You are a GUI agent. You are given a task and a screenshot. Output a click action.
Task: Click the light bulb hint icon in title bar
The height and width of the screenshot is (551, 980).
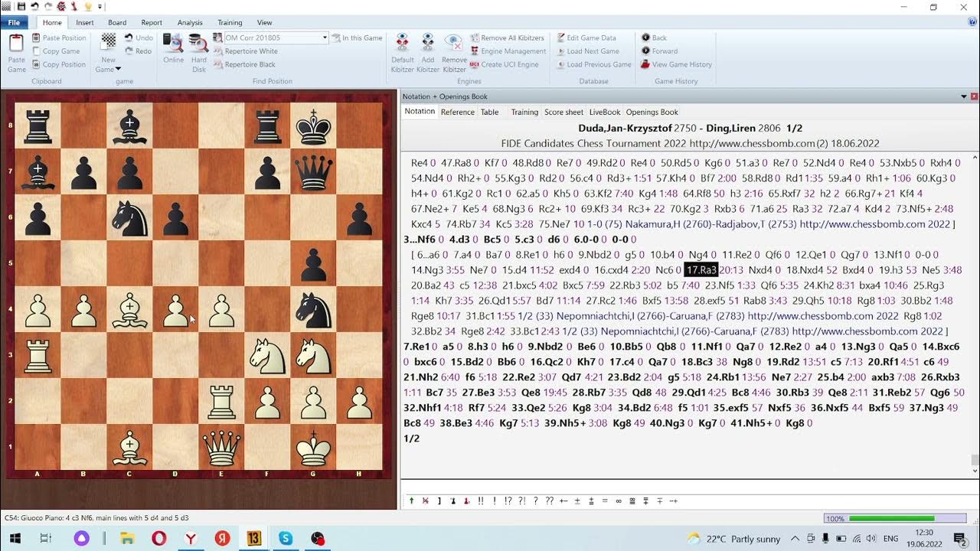(x=88, y=6)
